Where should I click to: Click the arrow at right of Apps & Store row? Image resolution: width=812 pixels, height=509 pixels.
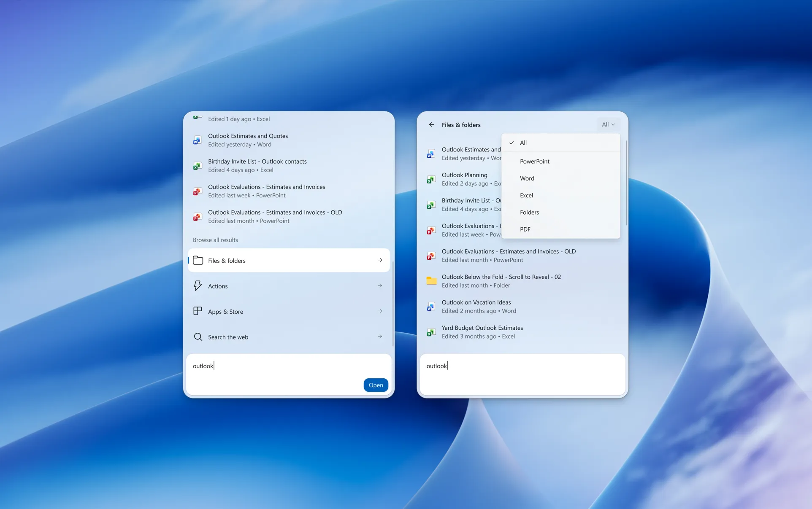coord(380,311)
